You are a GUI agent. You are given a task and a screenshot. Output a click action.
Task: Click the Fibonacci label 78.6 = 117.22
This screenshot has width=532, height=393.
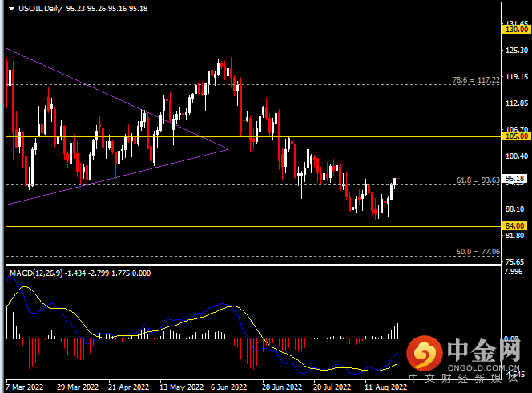click(476, 80)
